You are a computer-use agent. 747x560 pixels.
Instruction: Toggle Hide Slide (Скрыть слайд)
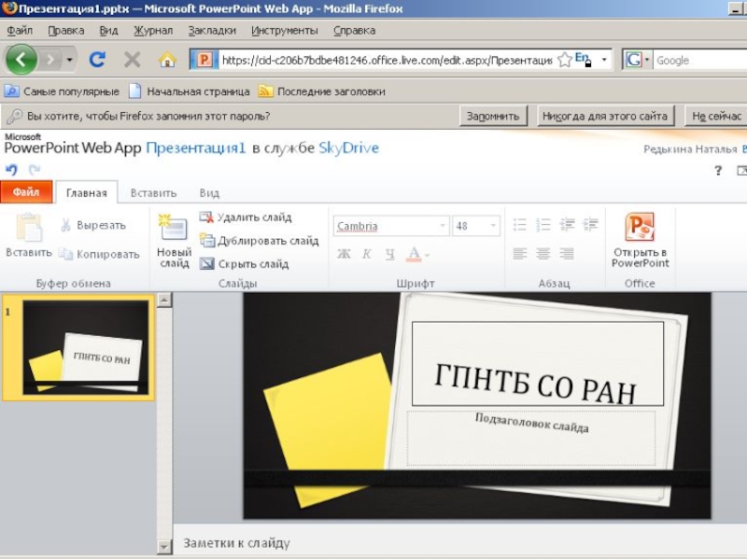207,264
